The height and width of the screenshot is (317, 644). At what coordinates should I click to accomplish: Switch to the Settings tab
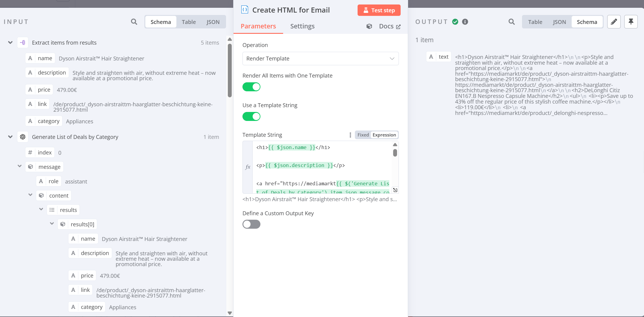click(302, 26)
